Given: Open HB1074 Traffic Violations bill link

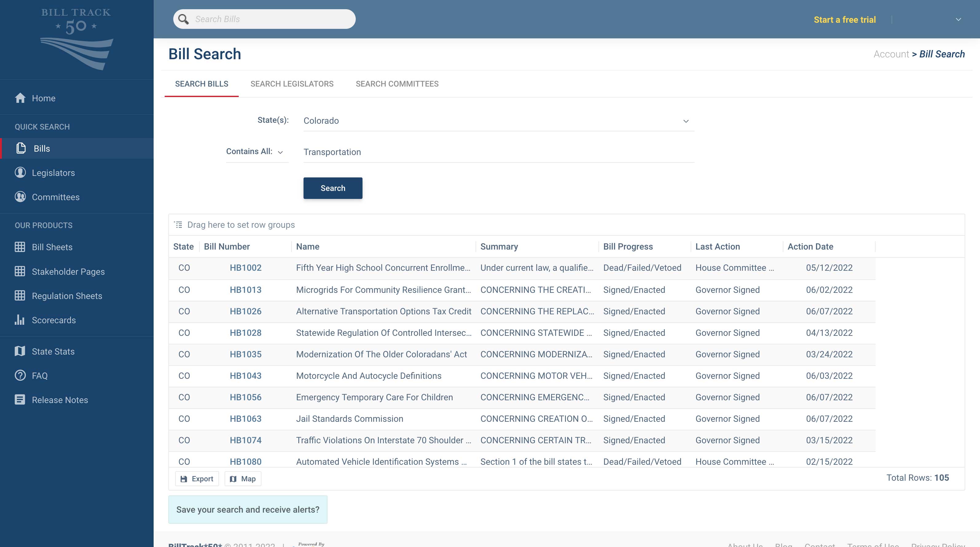Looking at the screenshot, I should click(x=246, y=440).
